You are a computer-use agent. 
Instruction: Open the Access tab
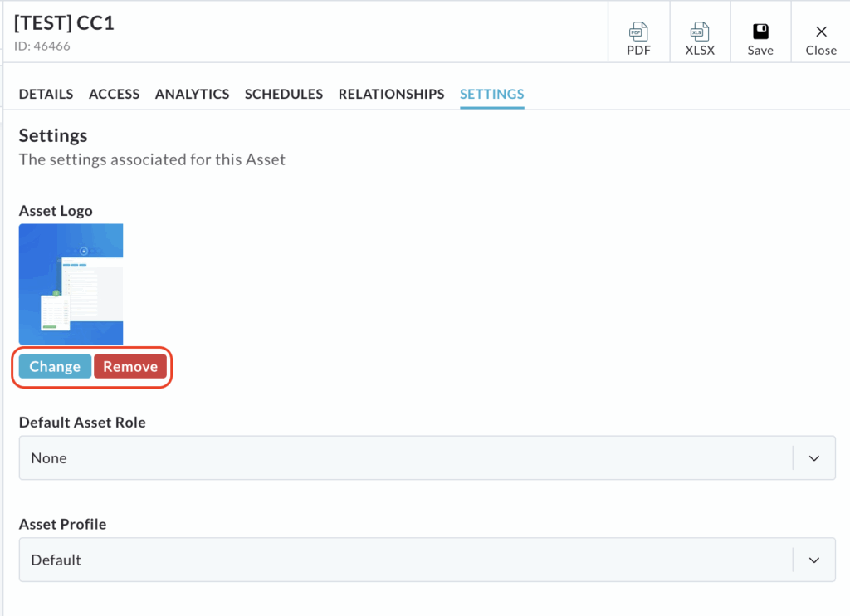(x=114, y=94)
